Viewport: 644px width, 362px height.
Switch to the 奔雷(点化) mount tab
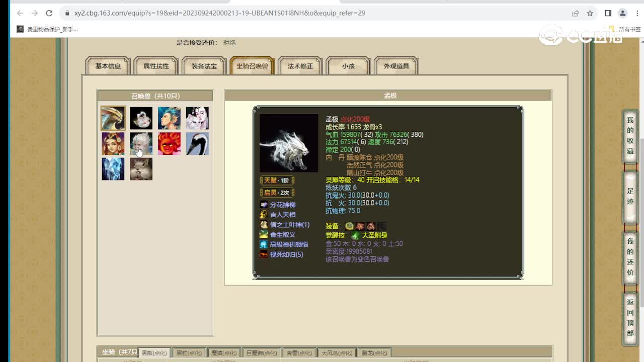tap(299, 353)
